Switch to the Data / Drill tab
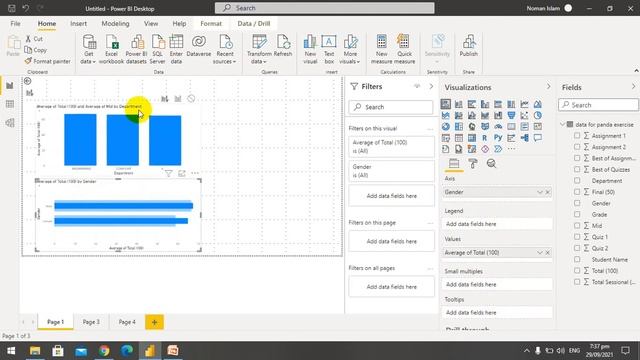This screenshot has width=640, height=360. [254, 24]
